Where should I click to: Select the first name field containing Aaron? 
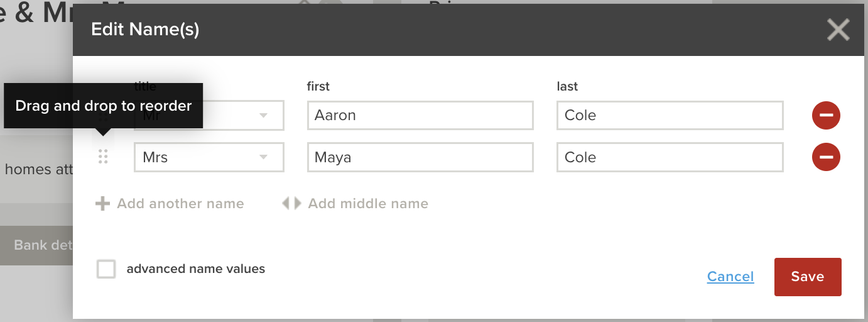pyautogui.click(x=420, y=116)
